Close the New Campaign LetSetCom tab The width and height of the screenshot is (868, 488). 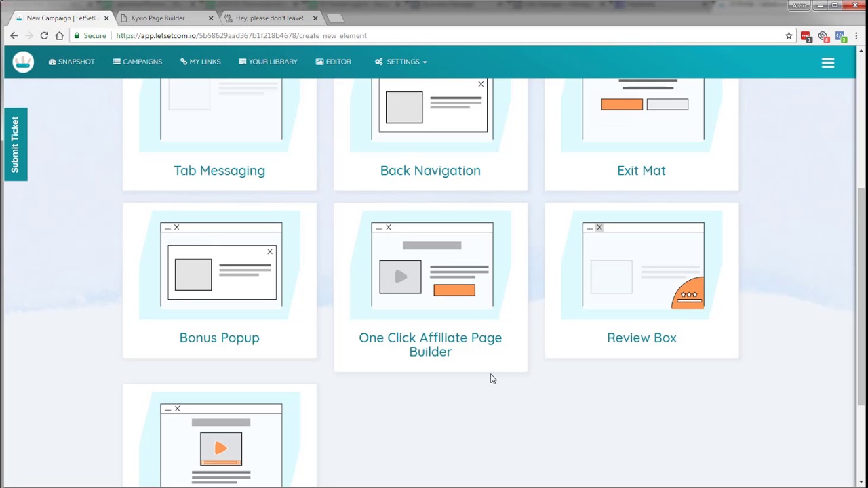click(x=106, y=18)
